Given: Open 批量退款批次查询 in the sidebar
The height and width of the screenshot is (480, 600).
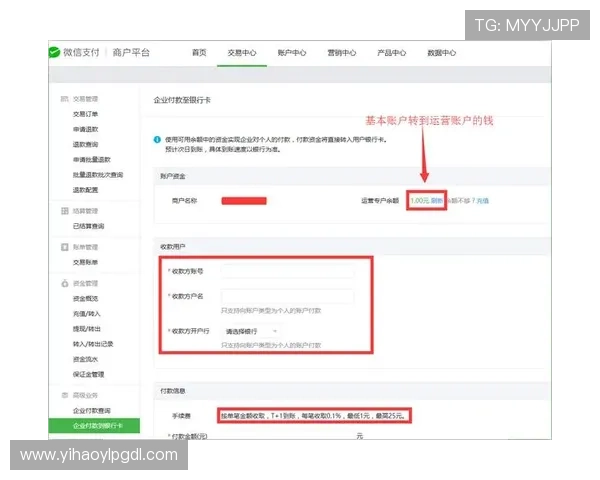Looking at the screenshot, I should [x=98, y=175].
